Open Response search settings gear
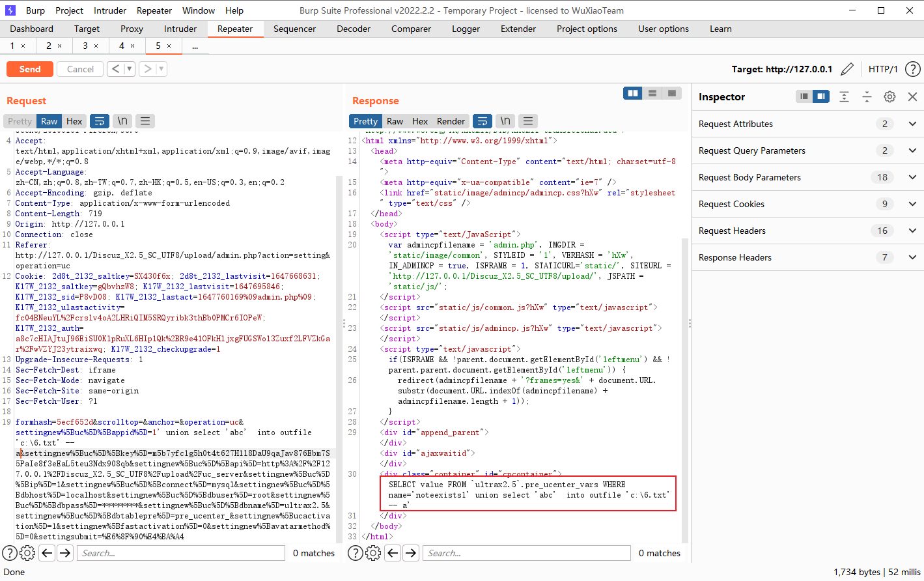Screen dimensions: 924x581 click(373, 553)
